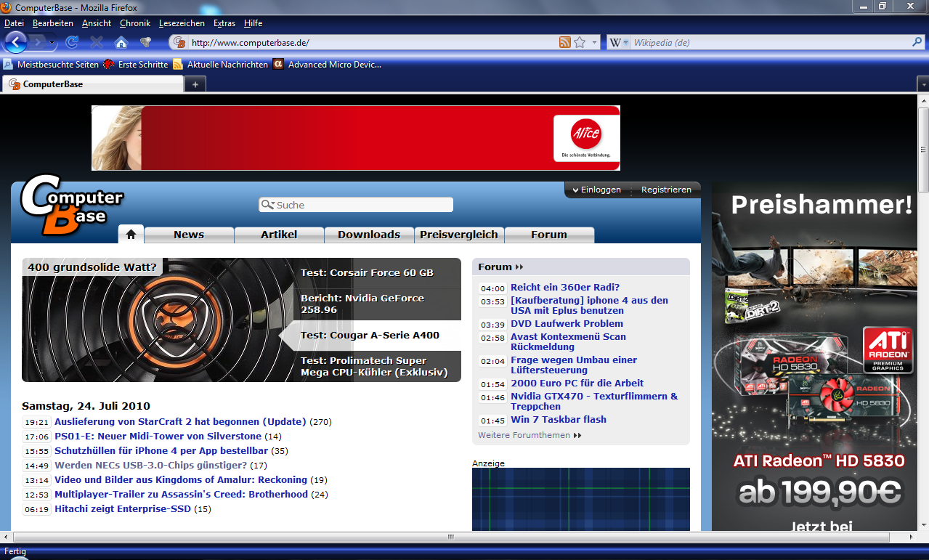Switch to the Preisvergleich site tab

pos(459,235)
